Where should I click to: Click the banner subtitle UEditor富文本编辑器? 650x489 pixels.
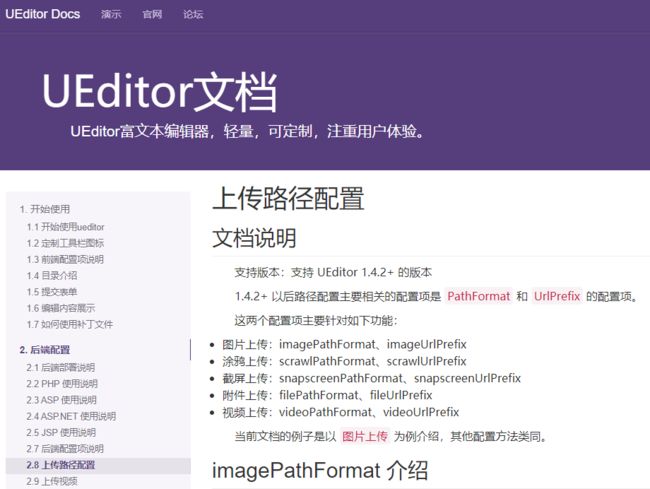pos(247,131)
